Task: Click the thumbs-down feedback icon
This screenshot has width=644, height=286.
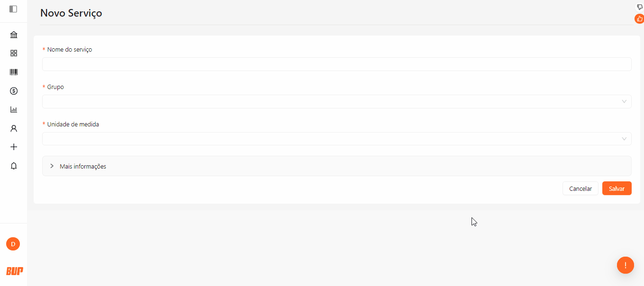Action: (640, 7)
